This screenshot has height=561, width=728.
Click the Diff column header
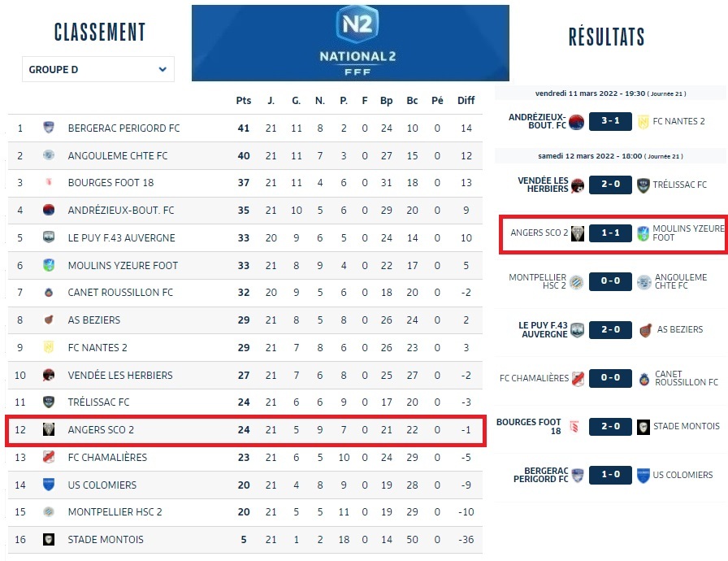tap(466, 101)
